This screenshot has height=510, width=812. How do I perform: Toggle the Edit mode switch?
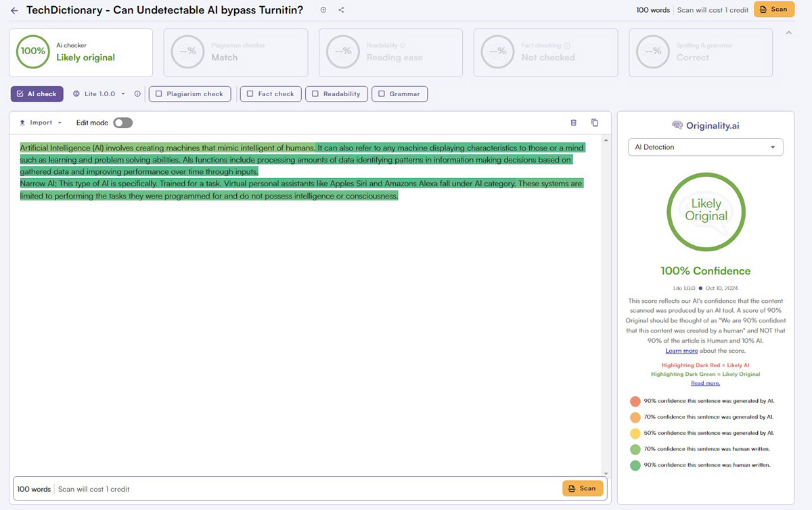click(123, 123)
